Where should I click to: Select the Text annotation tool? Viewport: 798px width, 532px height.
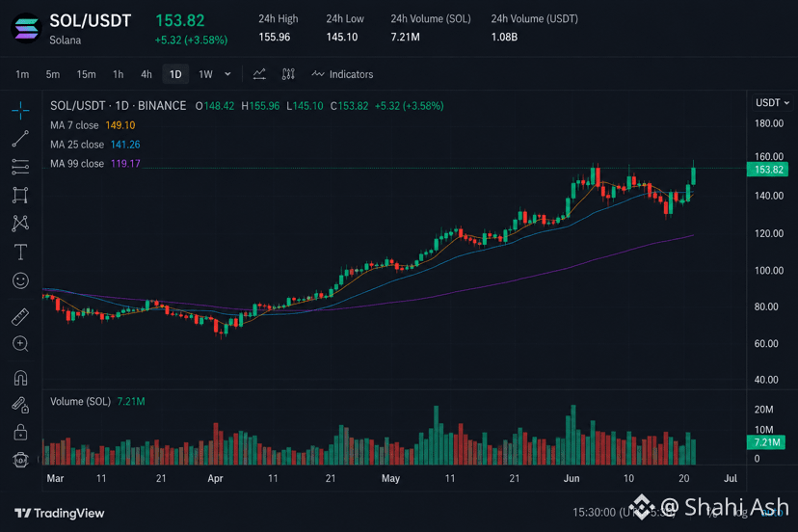pyautogui.click(x=20, y=252)
